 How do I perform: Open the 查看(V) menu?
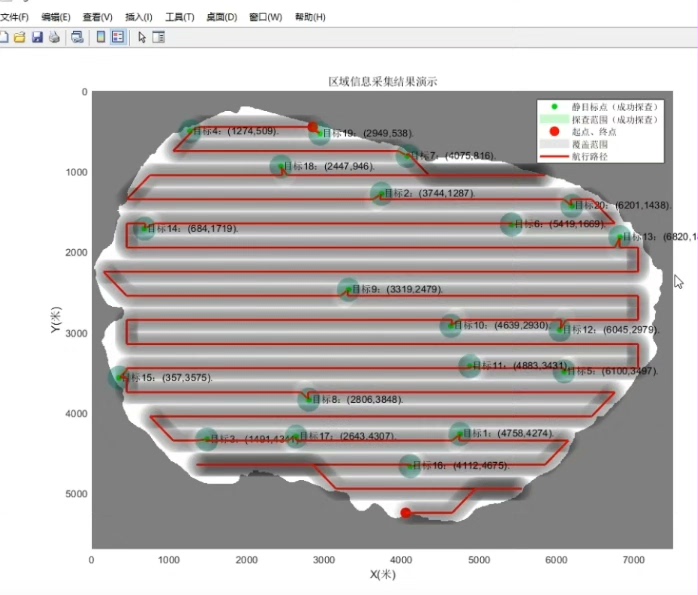[x=97, y=17]
